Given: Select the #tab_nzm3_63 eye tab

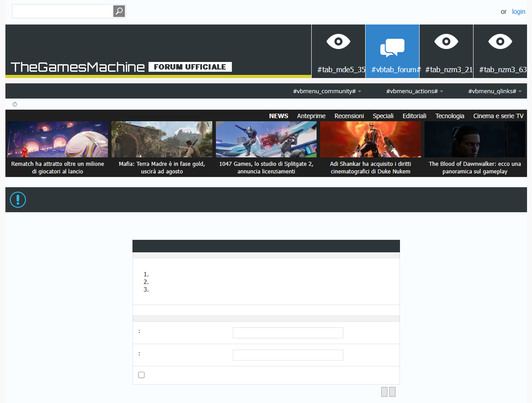Looking at the screenshot, I should [500, 51].
